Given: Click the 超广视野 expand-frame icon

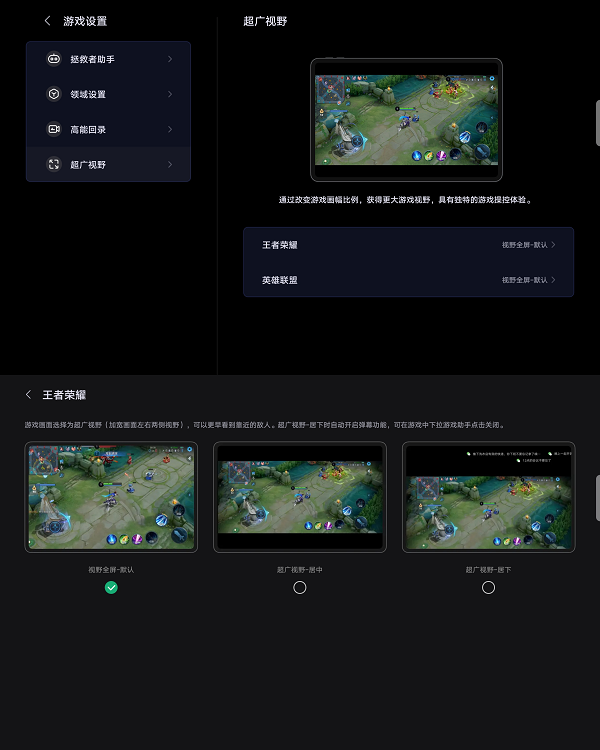Looking at the screenshot, I should click(54, 164).
